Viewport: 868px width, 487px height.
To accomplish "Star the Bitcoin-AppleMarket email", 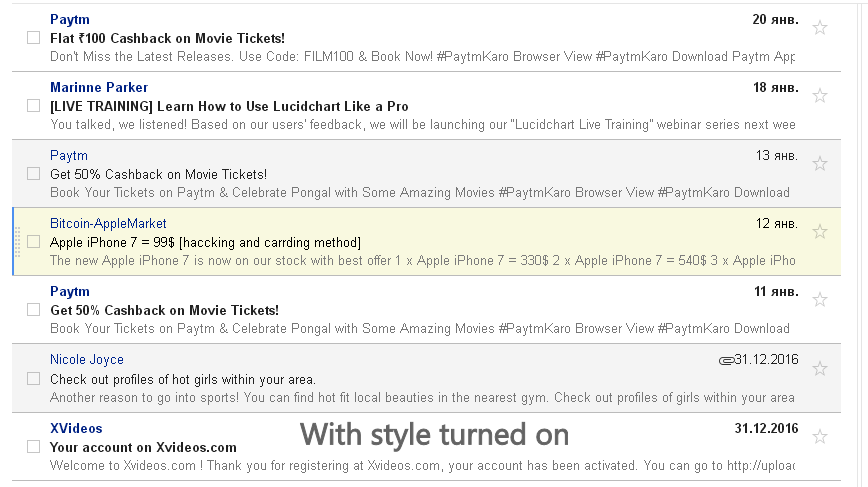I will pos(820,231).
